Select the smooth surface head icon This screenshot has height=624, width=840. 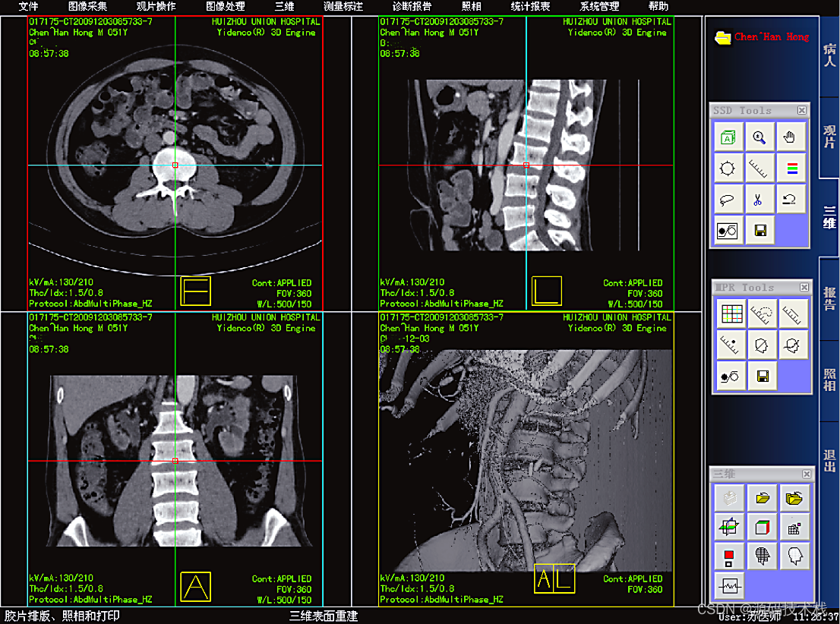click(794, 557)
